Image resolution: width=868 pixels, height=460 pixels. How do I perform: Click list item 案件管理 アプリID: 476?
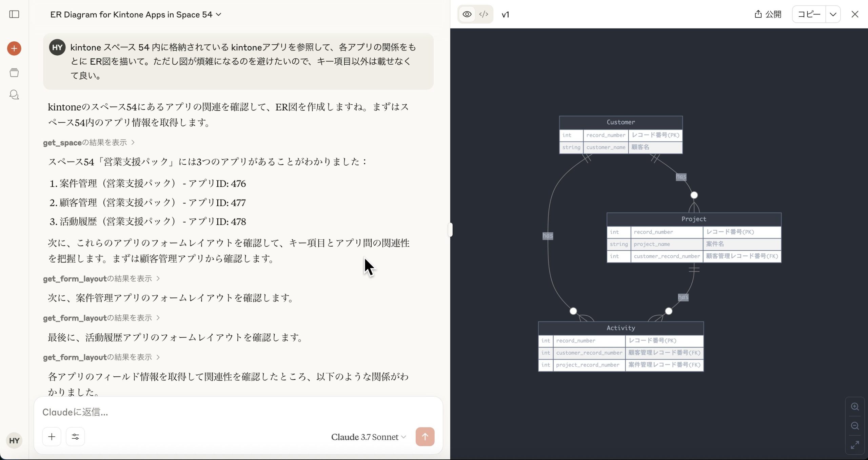tap(153, 184)
